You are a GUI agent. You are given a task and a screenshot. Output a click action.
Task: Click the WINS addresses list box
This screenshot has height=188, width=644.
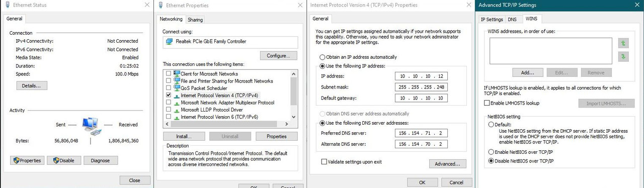tap(551, 51)
